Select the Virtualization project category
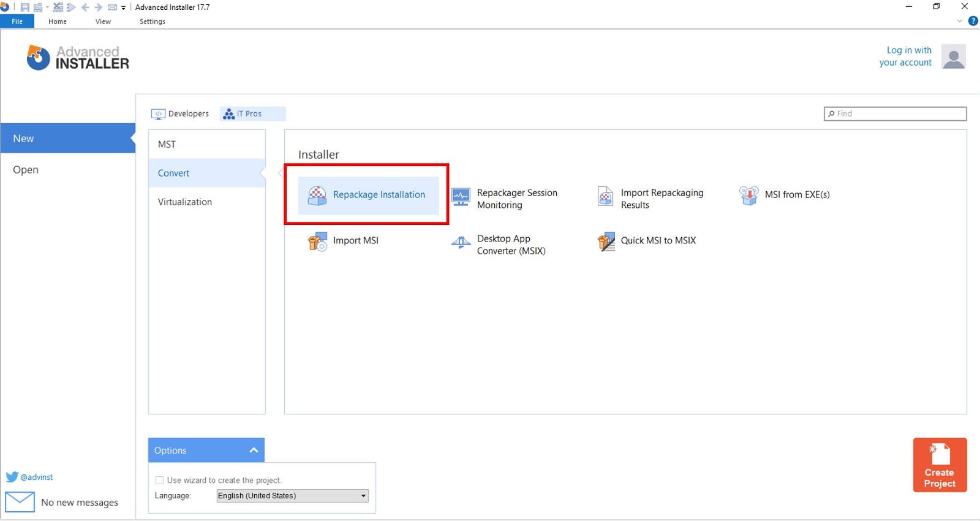This screenshot has width=980, height=521. [x=207, y=202]
